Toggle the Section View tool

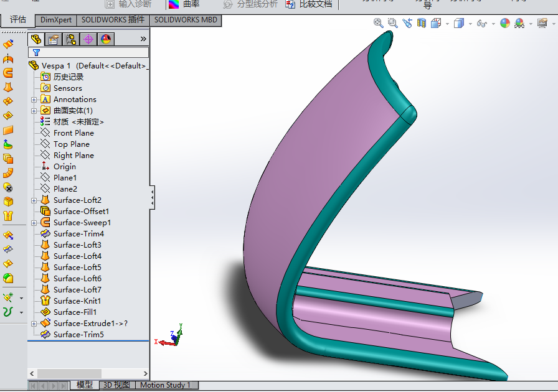tap(422, 23)
